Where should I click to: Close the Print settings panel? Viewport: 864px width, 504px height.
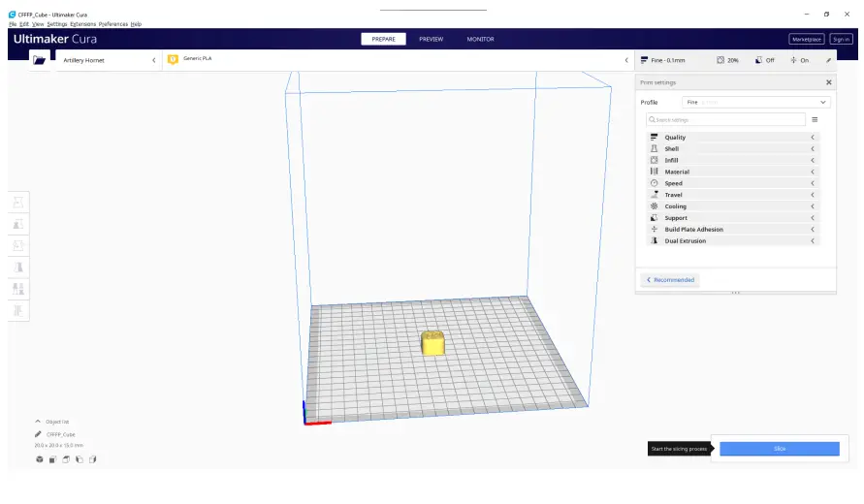click(x=829, y=82)
